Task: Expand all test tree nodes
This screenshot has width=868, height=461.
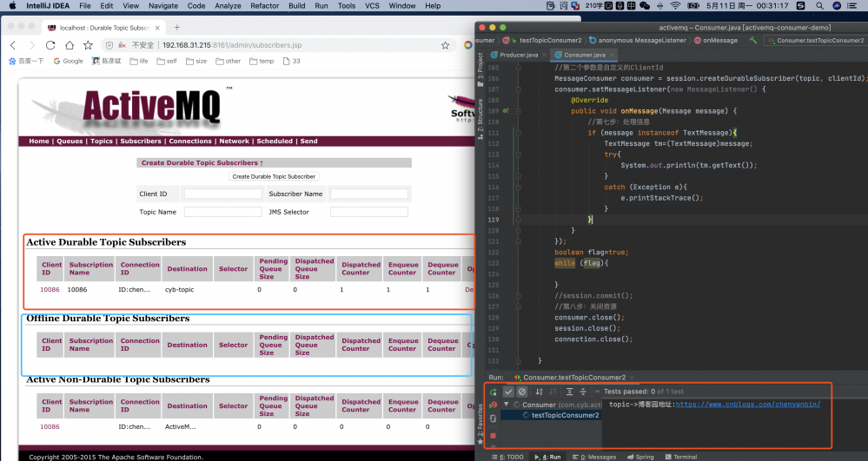Action: (x=570, y=392)
